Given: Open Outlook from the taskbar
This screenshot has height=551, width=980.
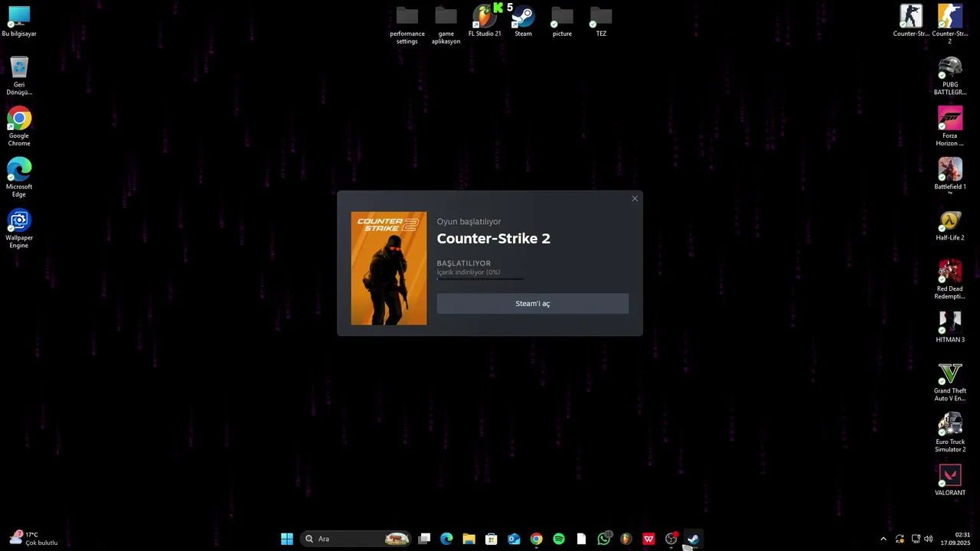Looking at the screenshot, I should (514, 539).
